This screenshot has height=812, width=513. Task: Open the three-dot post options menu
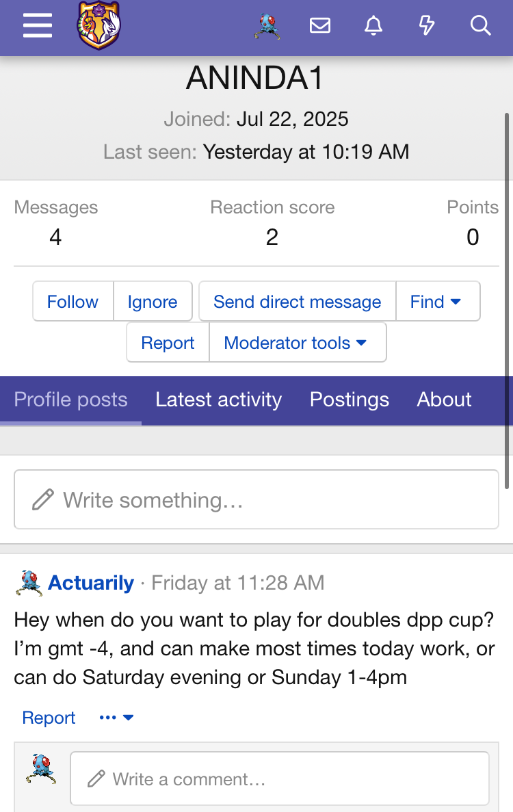(x=116, y=717)
